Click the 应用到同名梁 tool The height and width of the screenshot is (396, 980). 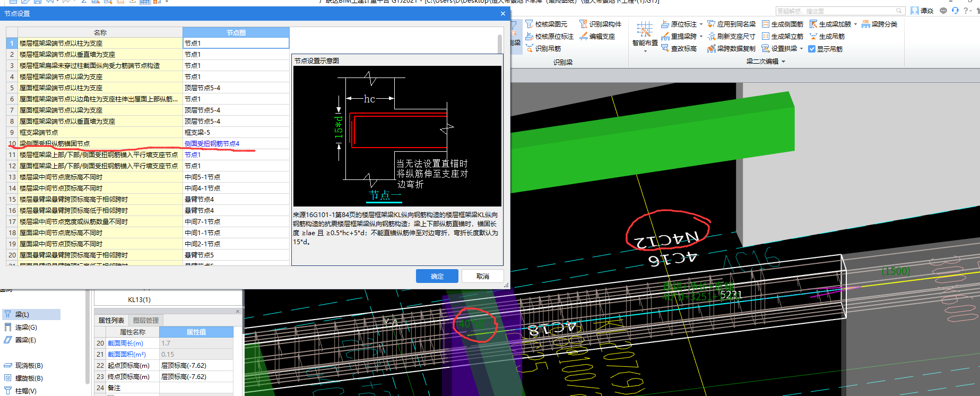point(731,24)
